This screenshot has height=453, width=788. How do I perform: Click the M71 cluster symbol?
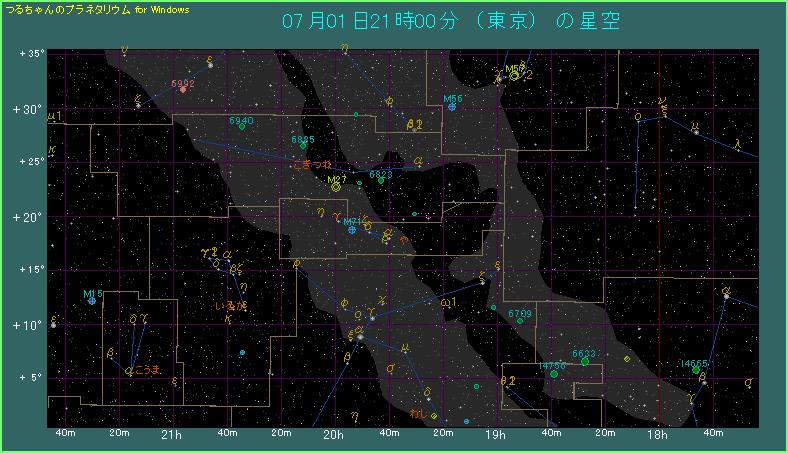[352, 229]
